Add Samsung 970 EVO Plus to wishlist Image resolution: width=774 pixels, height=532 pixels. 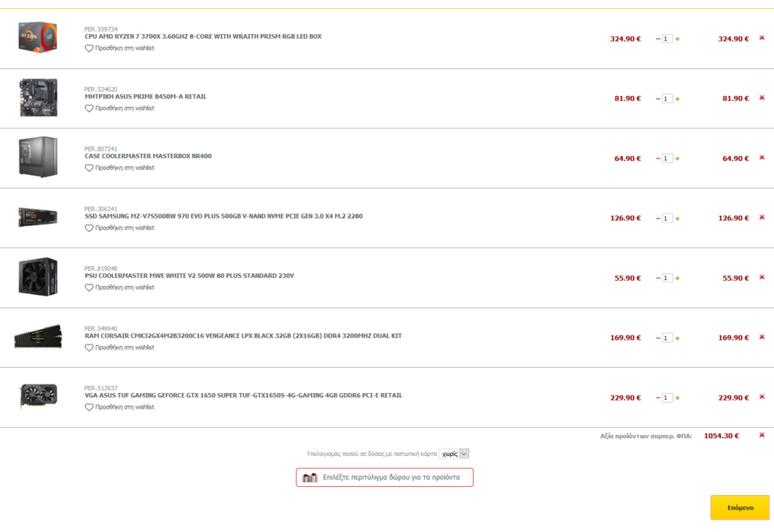click(x=120, y=228)
